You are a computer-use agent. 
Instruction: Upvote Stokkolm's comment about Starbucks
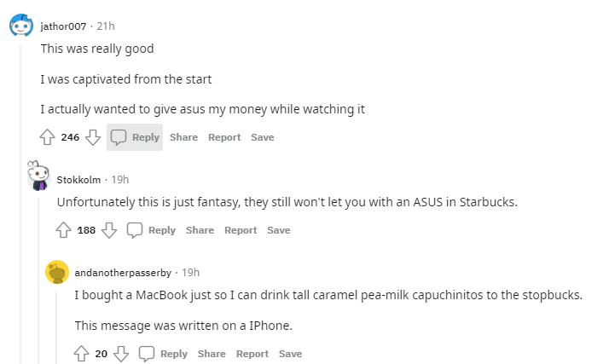click(x=64, y=230)
